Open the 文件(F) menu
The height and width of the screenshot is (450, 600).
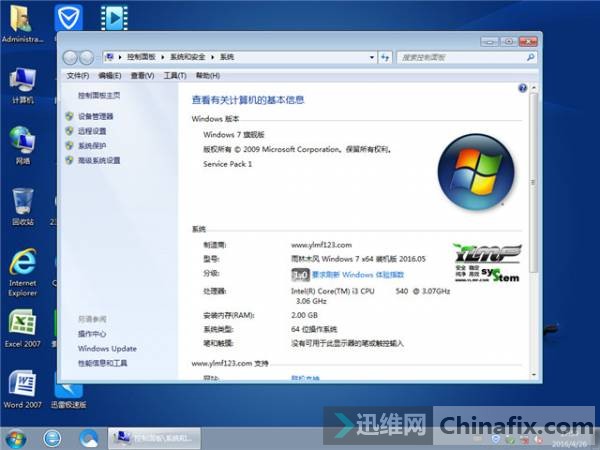(x=78, y=76)
